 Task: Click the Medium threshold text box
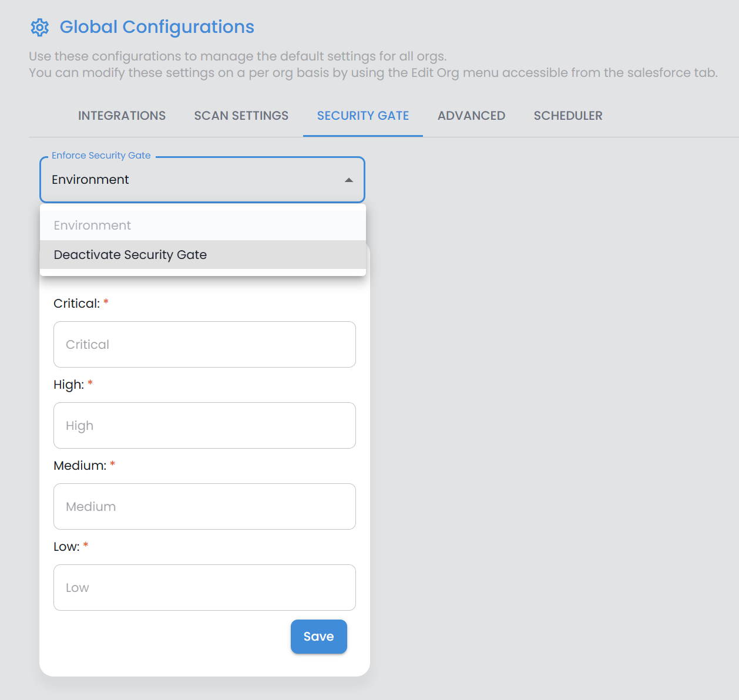click(x=204, y=507)
